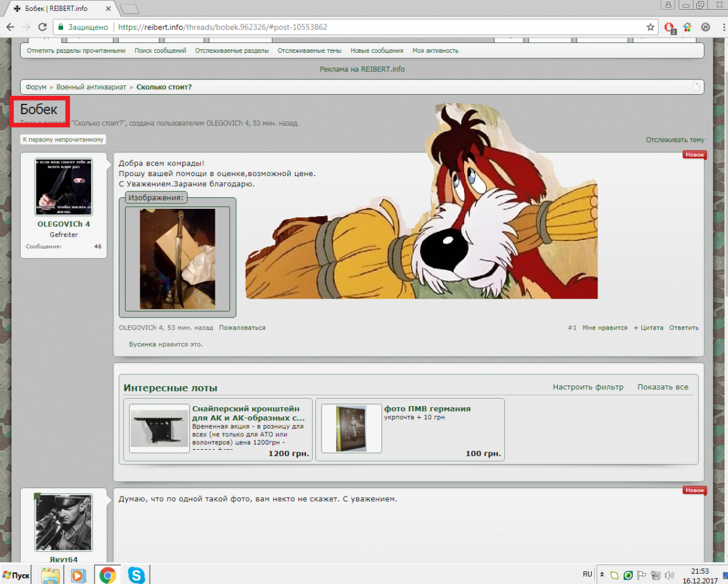
Task: Click 'Отслеживать тему' link
Action: click(675, 140)
